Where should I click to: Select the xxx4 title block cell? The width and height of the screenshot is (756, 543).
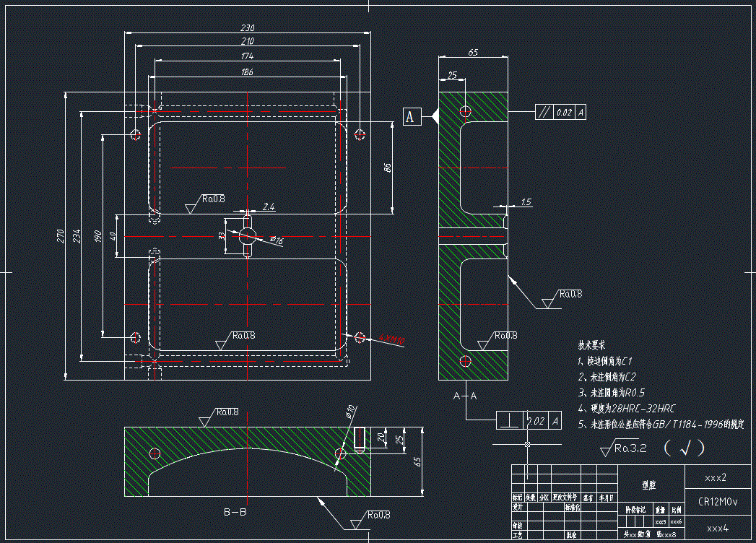coord(718,529)
